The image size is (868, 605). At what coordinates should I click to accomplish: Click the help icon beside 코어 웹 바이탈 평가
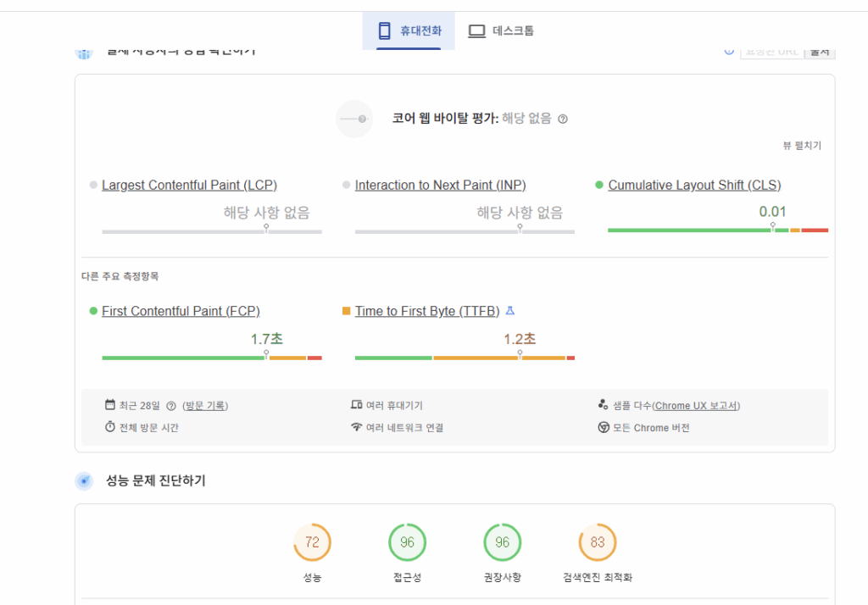[563, 119]
